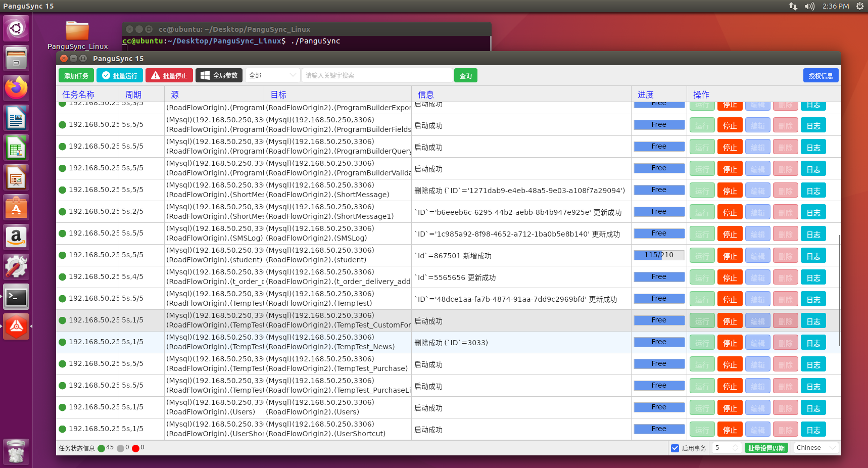Click the `Id`=867501 新增成功 message
Image resolution: width=868 pixels, height=468 pixels.
coord(453,256)
